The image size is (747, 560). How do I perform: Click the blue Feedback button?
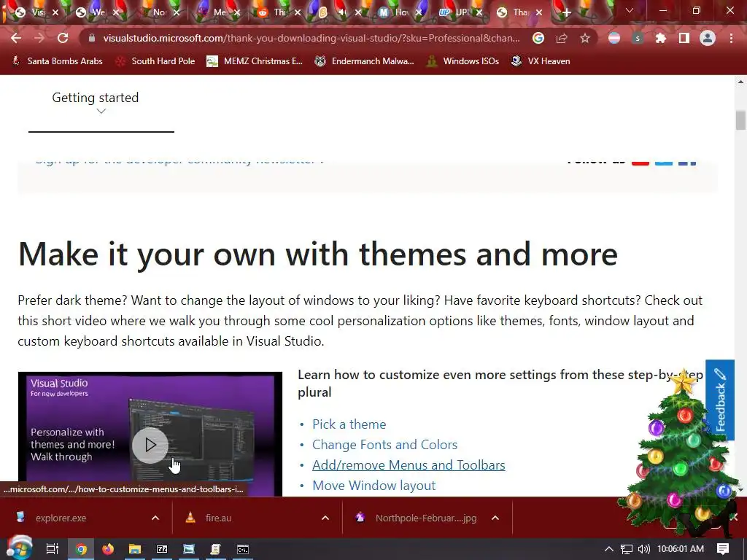720,400
